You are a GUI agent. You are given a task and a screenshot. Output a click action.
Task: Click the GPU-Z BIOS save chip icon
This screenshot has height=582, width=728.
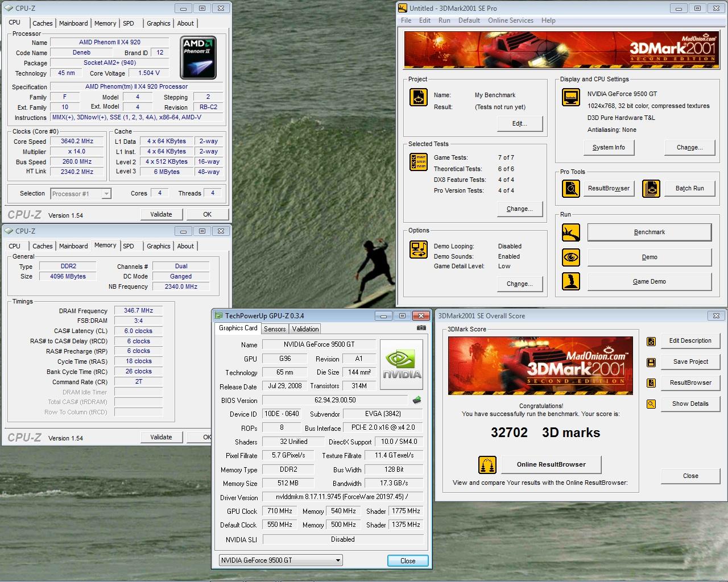[x=417, y=400]
